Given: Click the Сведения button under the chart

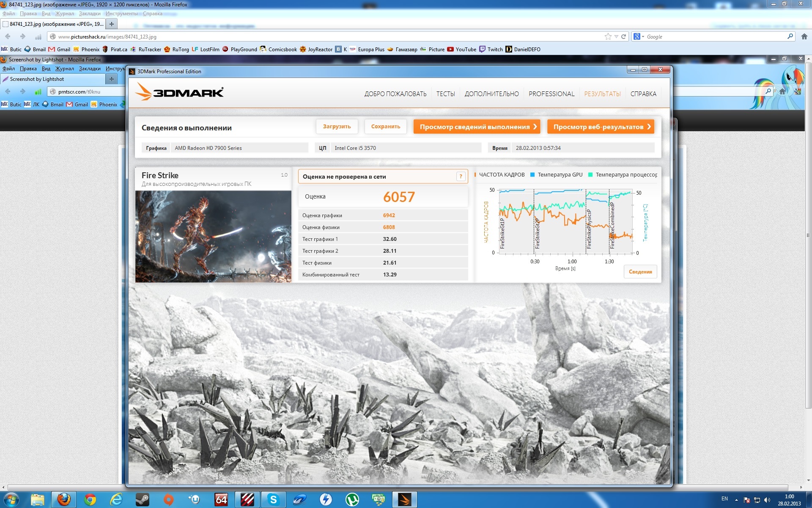Looking at the screenshot, I should 640,272.
